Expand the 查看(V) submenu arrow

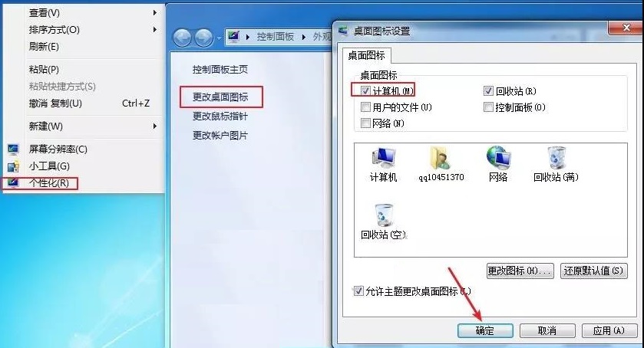pyautogui.click(x=155, y=13)
